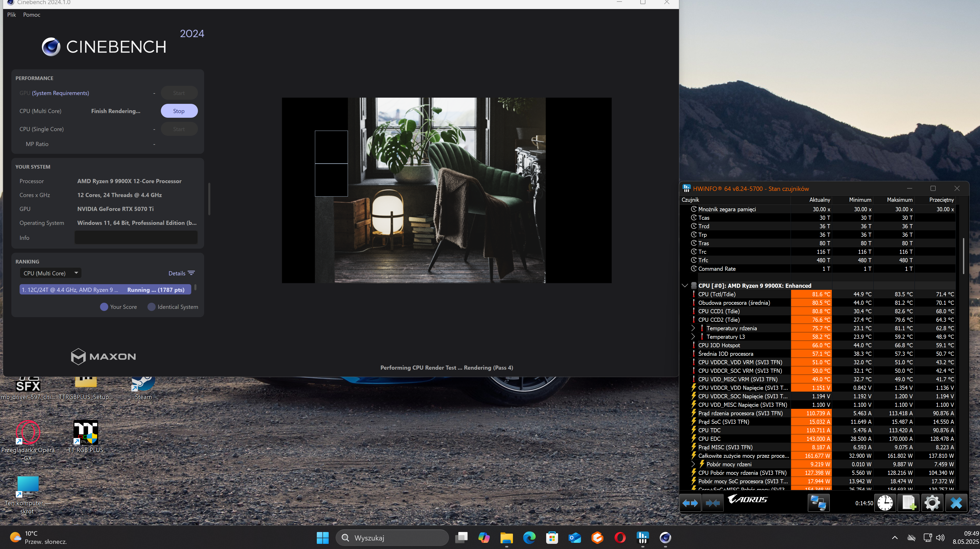Open Microsoft Edge from taskbar
This screenshot has width=980, height=549.
[529, 538]
